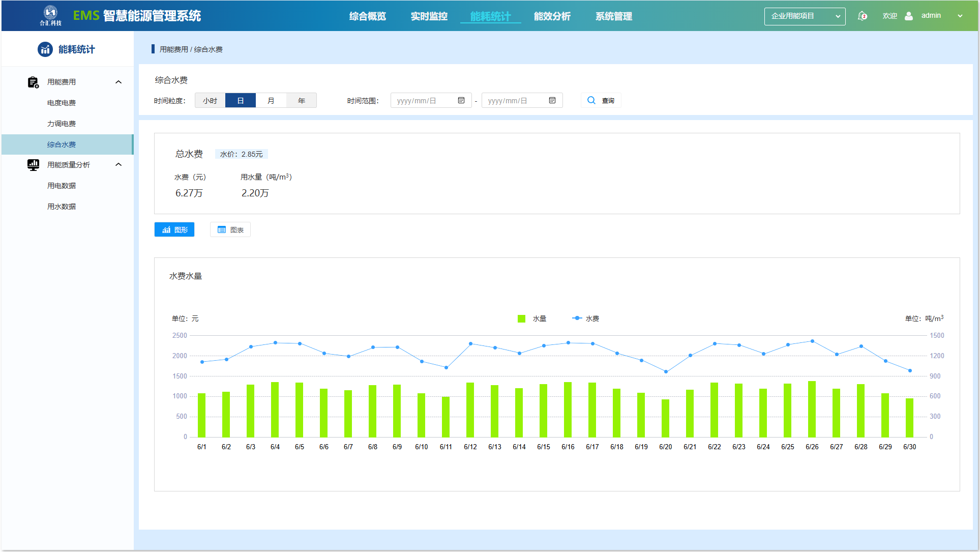Click the 能耗统计 sidebar header icon
This screenshot has height=552, width=980.
[x=45, y=49]
